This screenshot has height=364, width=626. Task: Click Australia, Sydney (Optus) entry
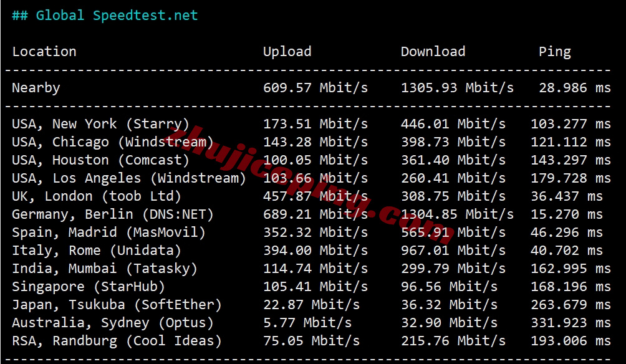[113, 323]
